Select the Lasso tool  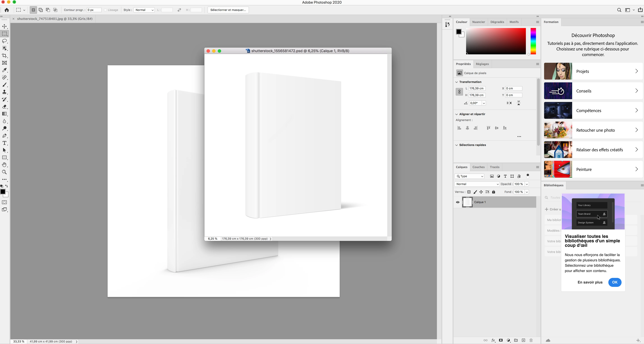coord(4,41)
